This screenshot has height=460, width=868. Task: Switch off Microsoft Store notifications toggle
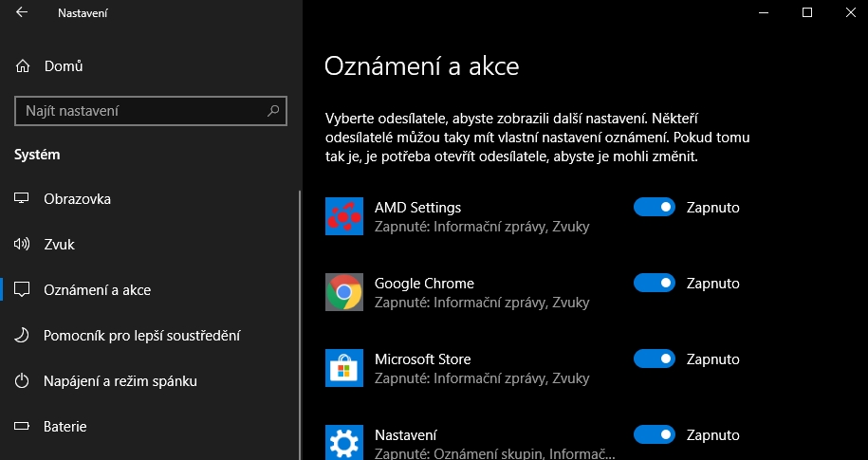[654, 359]
